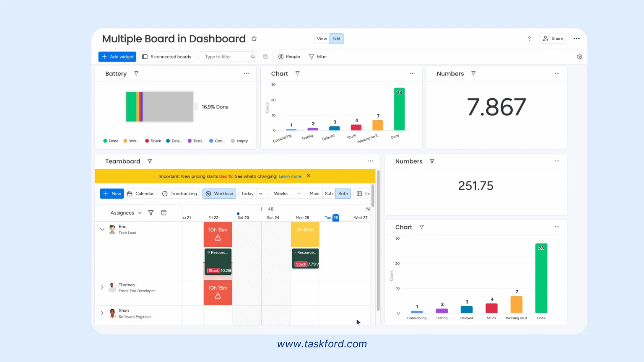Switch to the View tab

(x=322, y=38)
